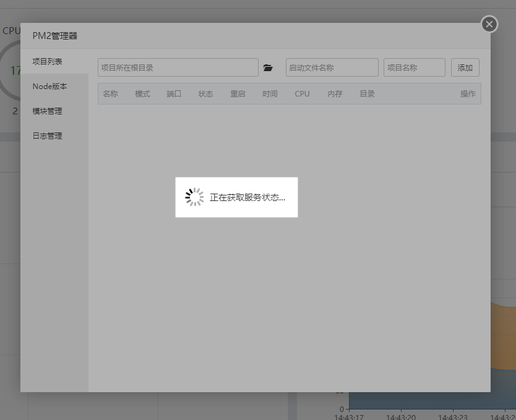The image size is (516, 420).
Task: Click the 名称 column header
Action: coord(110,94)
